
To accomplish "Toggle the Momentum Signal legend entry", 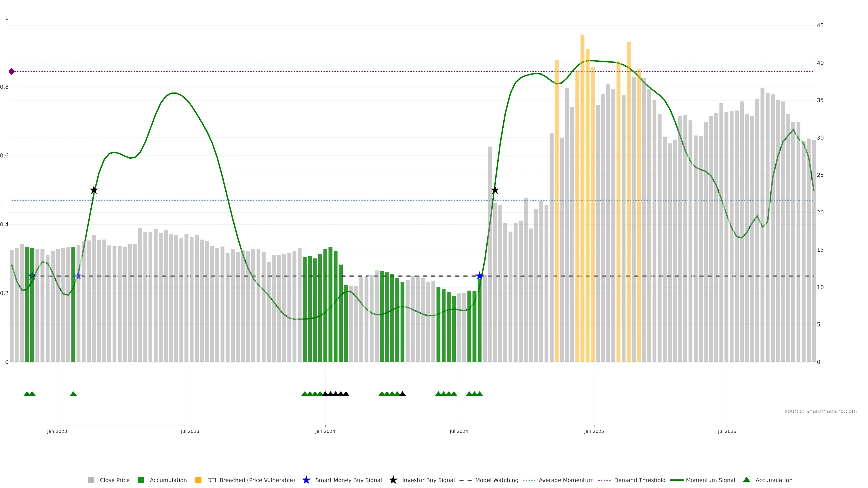I will (710, 480).
